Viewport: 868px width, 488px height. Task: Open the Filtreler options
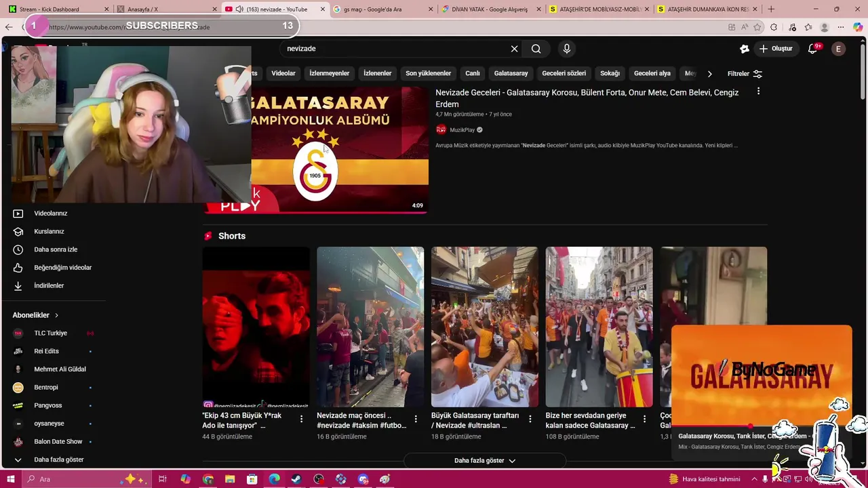(x=745, y=73)
